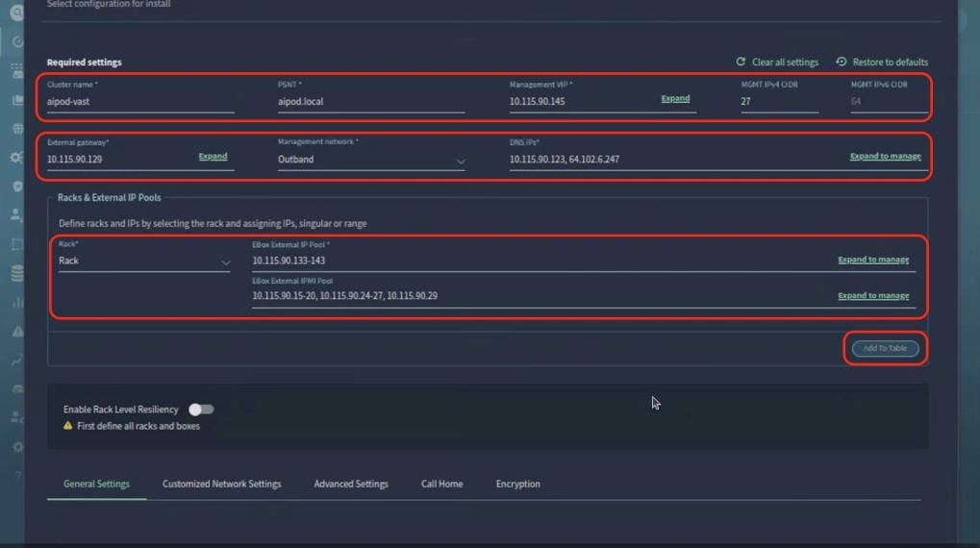
Task: Click the Restore to defaults history icon
Action: point(842,62)
